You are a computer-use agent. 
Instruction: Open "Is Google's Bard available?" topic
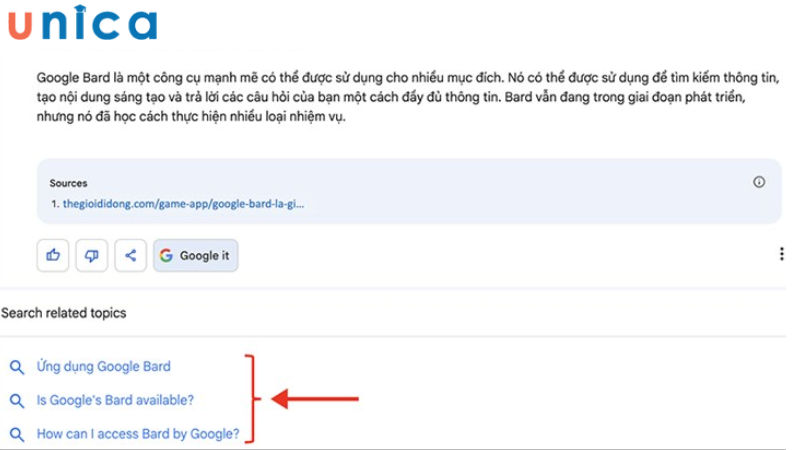(x=115, y=400)
